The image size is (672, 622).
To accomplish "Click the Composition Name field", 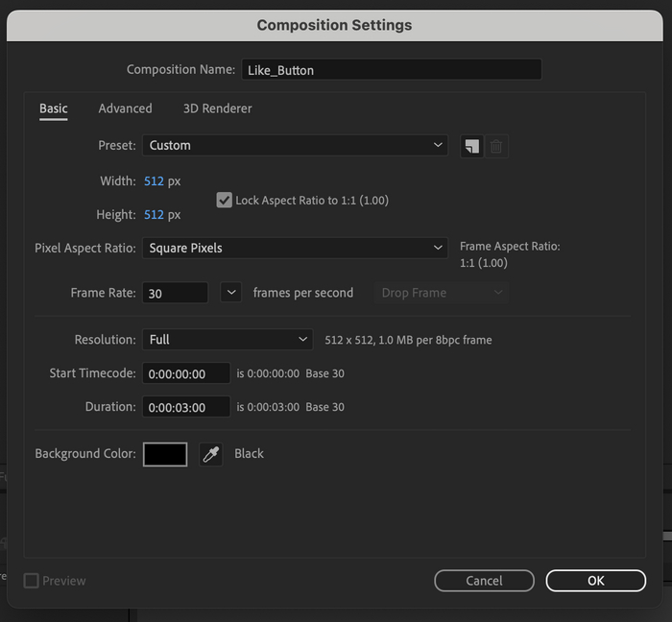I will [391, 70].
